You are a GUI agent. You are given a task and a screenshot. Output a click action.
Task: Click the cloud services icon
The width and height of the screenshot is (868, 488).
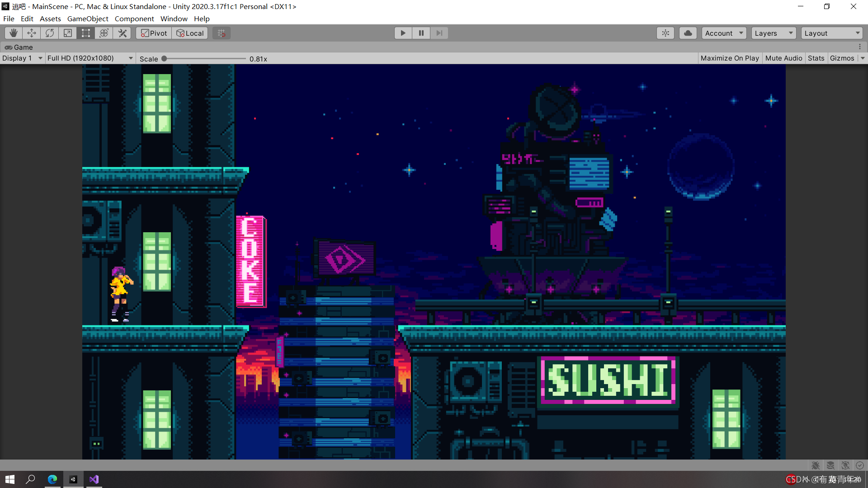click(x=688, y=33)
